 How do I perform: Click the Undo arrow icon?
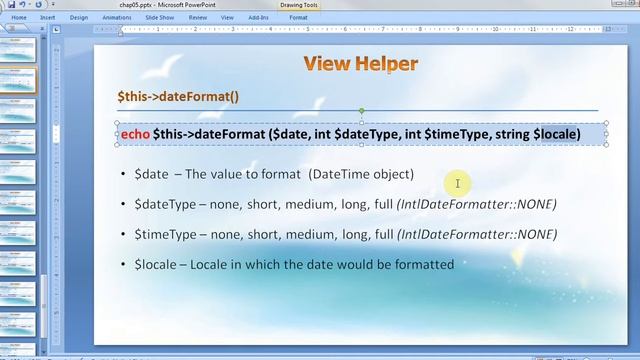(22, 4)
